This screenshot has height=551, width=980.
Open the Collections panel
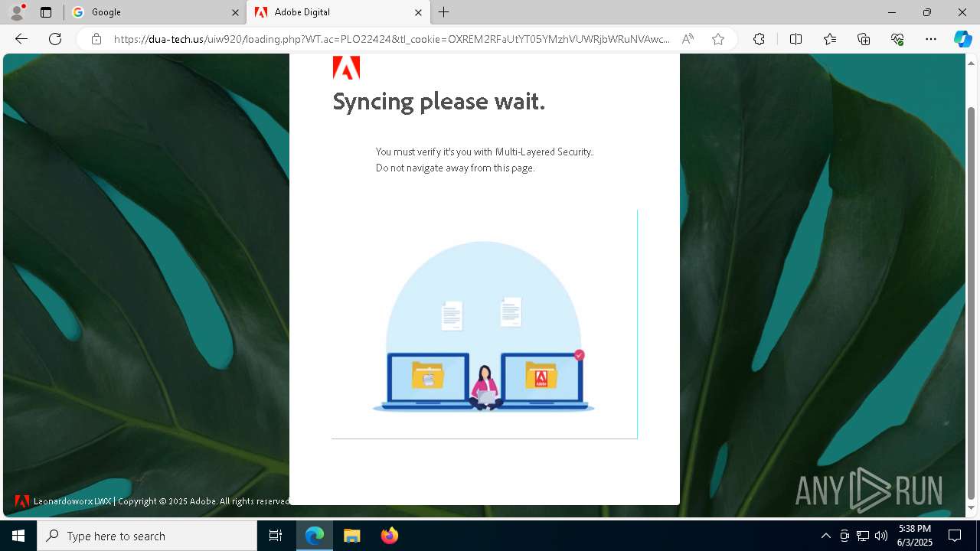[x=864, y=39]
